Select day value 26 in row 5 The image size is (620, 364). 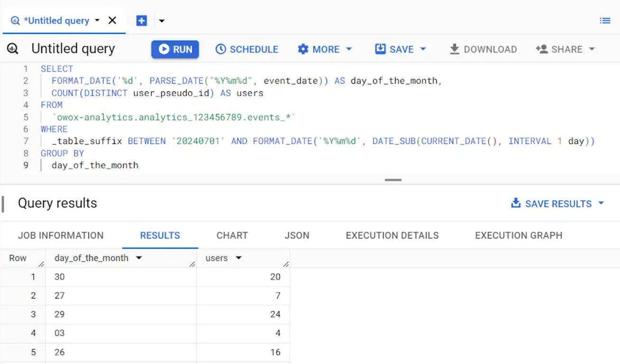pyautogui.click(x=59, y=352)
